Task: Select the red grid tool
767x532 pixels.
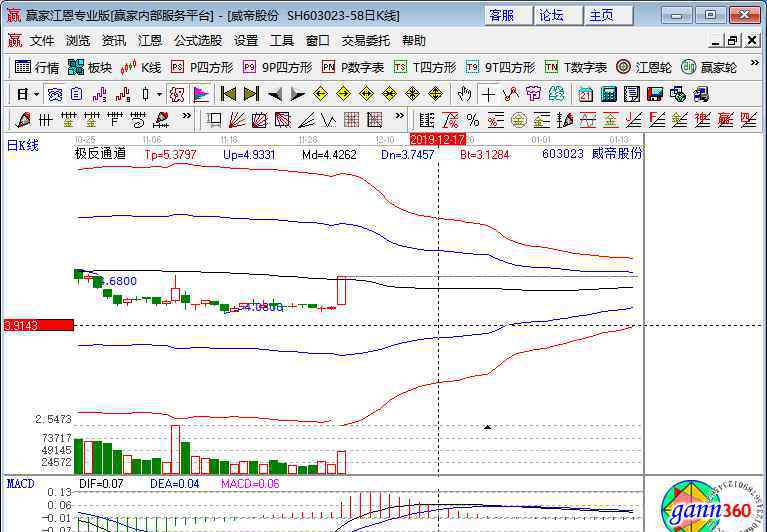Action: click(x=352, y=120)
